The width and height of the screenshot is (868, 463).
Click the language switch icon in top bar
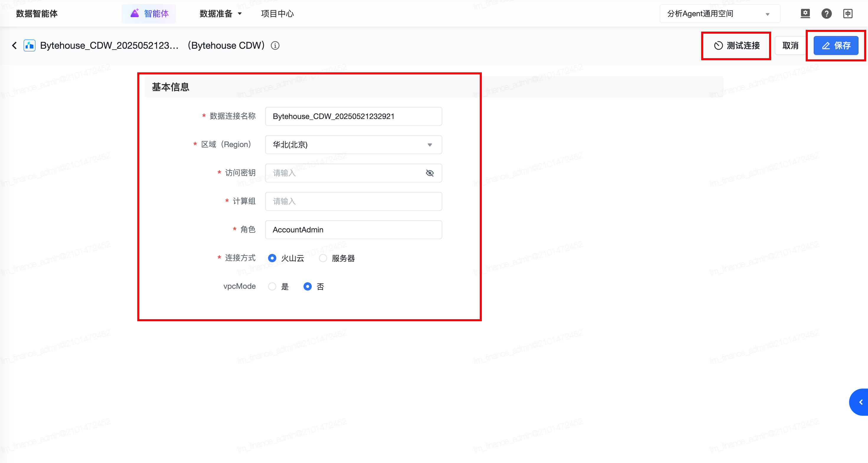pos(848,14)
